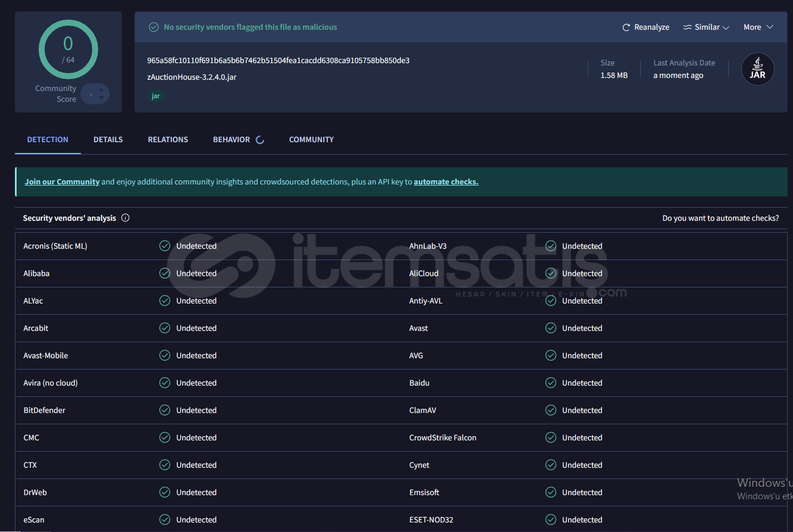Image resolution: width=793 pixels, height=532 pixels.
Task: Click the check icon in the AVG row
Action: click(551, 355)
